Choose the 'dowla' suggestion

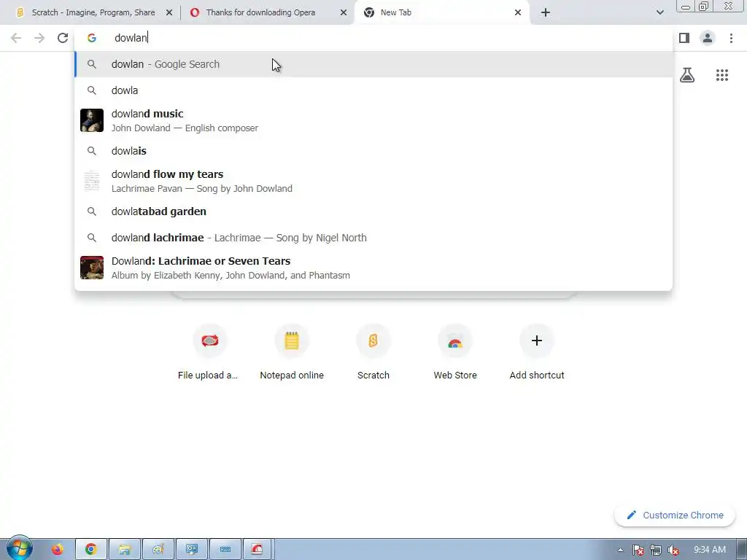point(373,90)
